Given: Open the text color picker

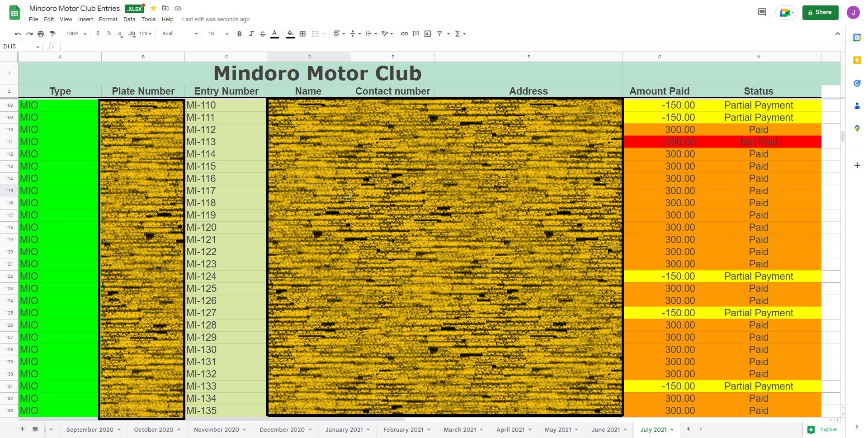Looking at the screenshot, I should tap(274, 34).
